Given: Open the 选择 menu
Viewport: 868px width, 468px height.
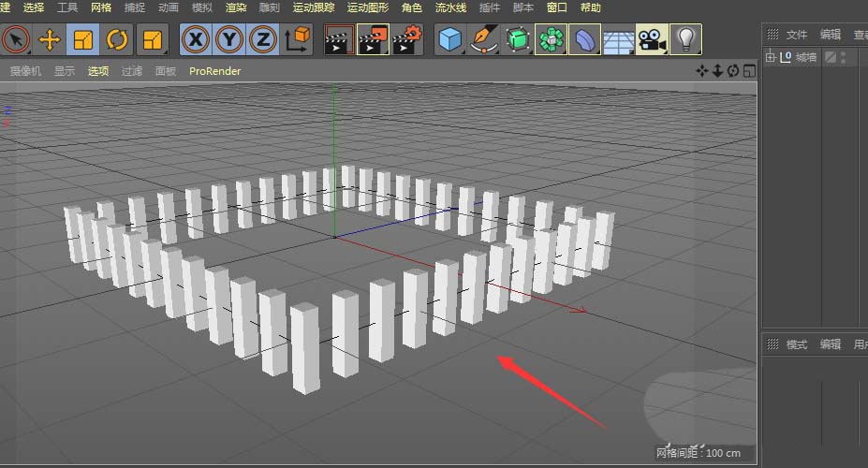Looking at the screenshot, I should click(x=34, y=7).
